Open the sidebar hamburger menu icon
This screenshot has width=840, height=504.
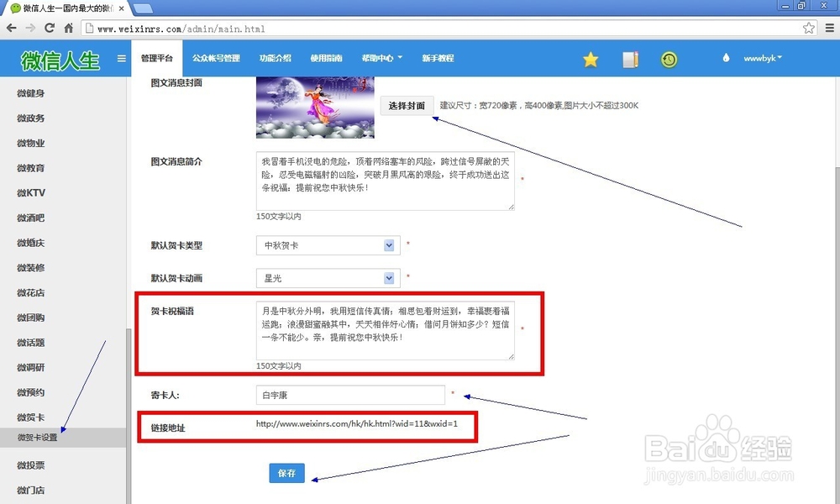tap(120, 59)
